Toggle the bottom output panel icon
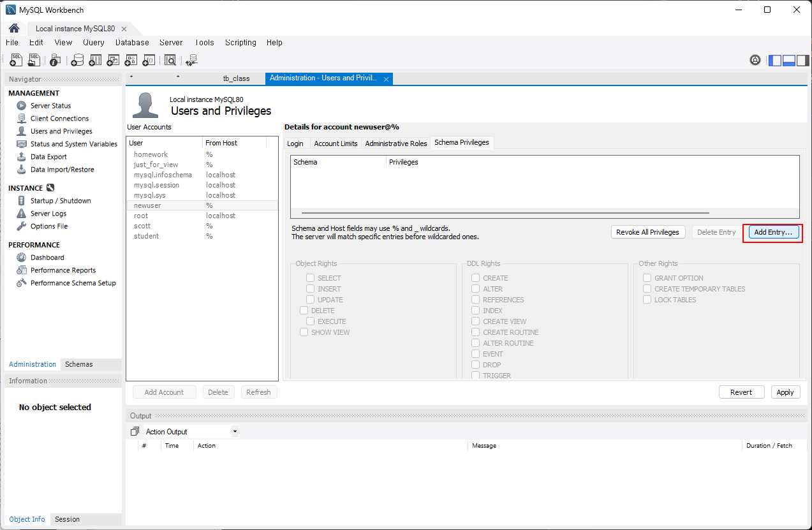This screenshot has height=530, width=812. [789, 61]
